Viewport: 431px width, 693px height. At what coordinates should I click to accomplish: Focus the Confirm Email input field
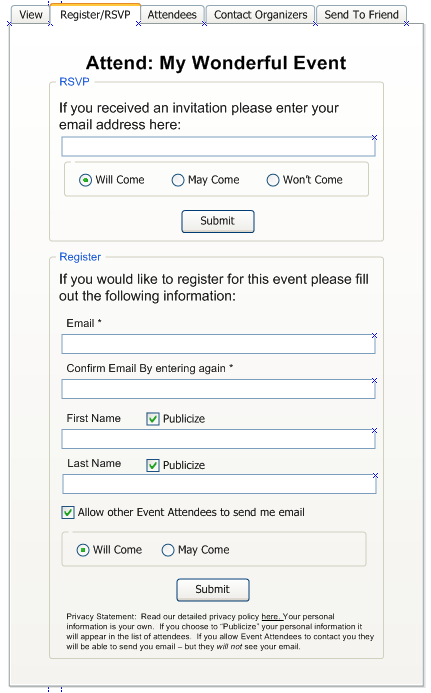click(x=218, y=389)
